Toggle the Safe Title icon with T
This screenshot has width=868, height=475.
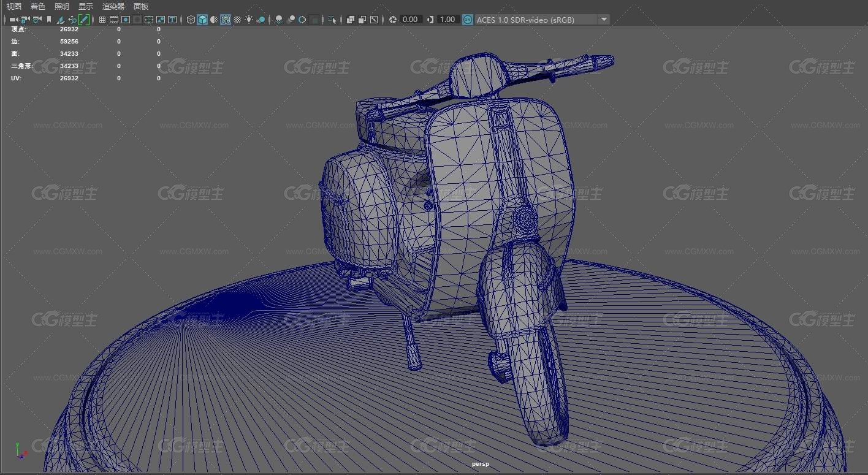(x=172, y=20)
